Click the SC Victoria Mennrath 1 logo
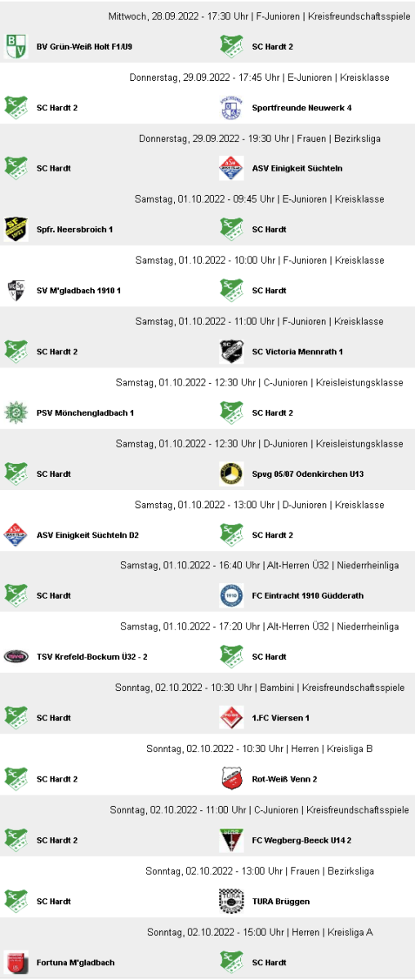This screenshot has width=415, height=980. (x=232, y=352)
